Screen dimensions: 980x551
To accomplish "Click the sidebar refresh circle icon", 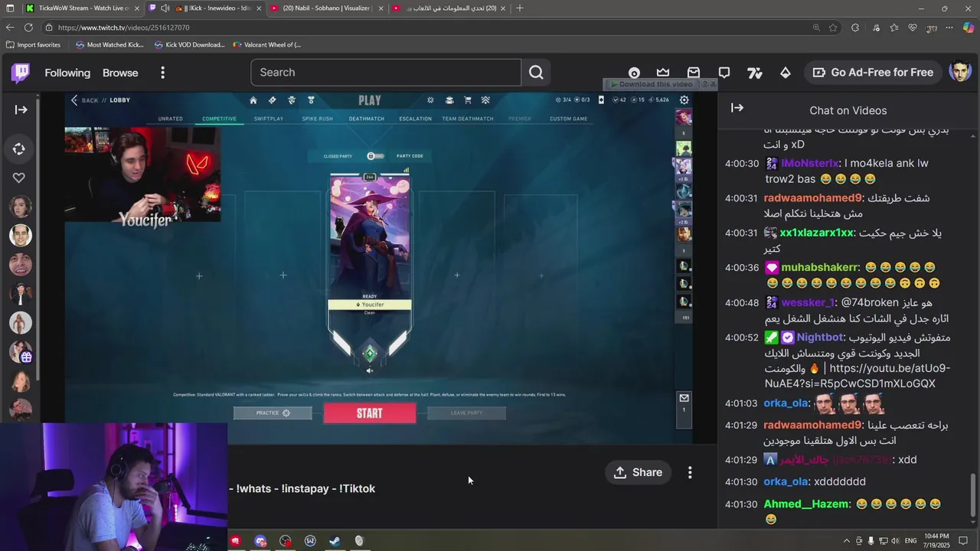I will click(x=19, y=149).
